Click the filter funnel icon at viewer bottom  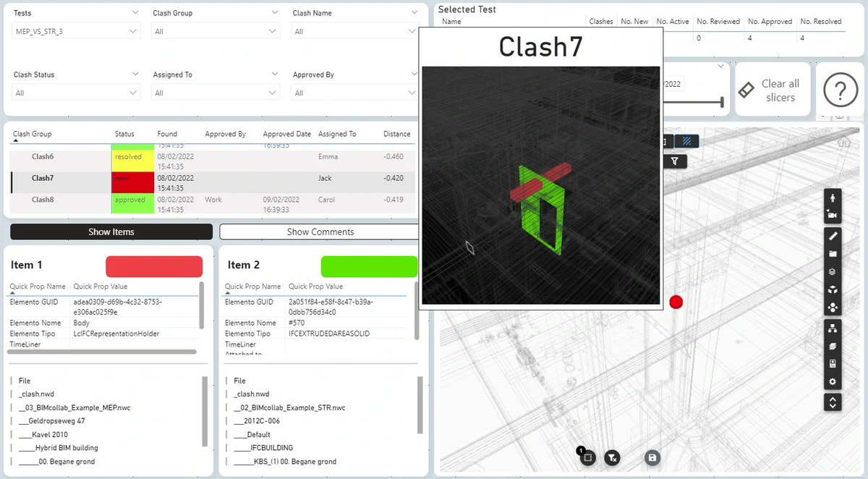[x=613, y=457]
